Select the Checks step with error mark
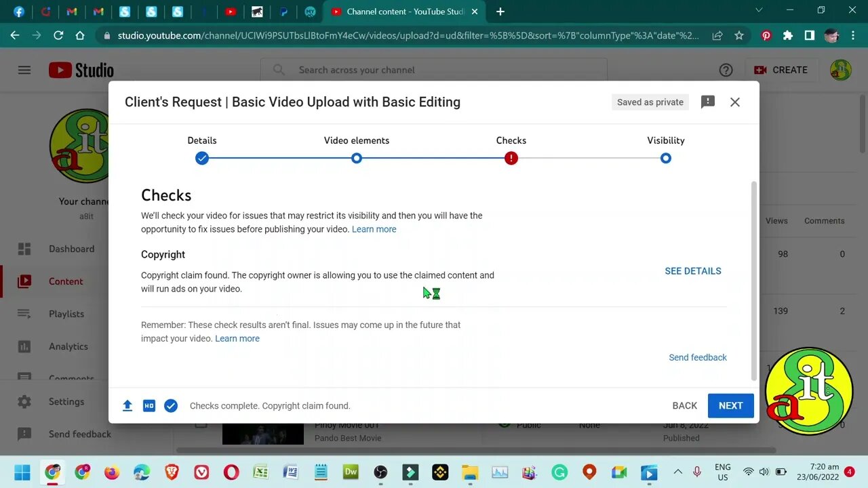Viewport: 868px width, 488px height. (511, 158)
